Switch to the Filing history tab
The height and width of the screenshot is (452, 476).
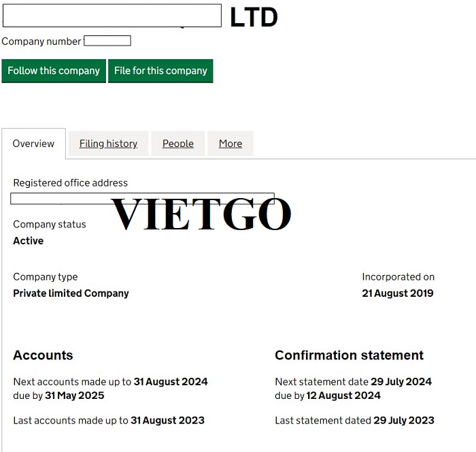pyautogui.click(x=108, y=144)
